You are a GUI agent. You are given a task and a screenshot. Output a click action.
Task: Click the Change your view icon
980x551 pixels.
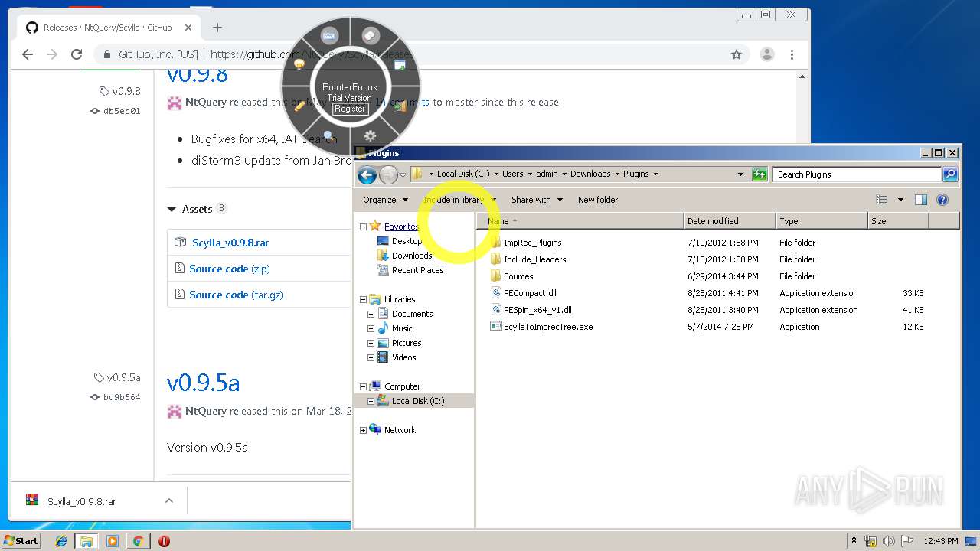882,200
